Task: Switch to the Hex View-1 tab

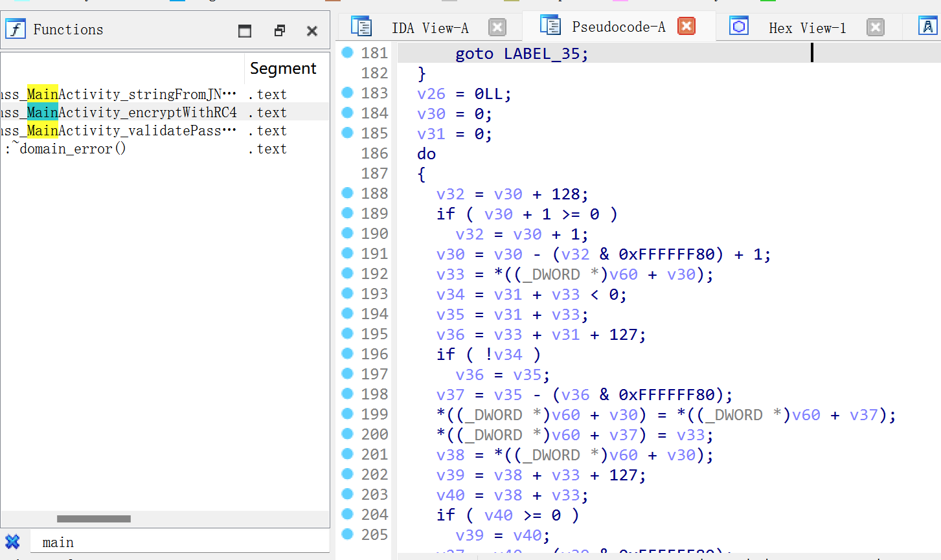Action: coord(807,28)
